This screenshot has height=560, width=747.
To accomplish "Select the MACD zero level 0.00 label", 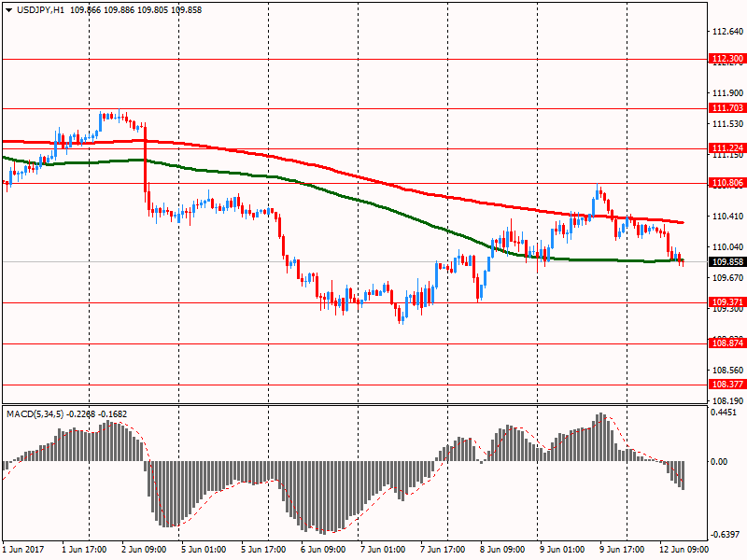I will coord(719,461).
